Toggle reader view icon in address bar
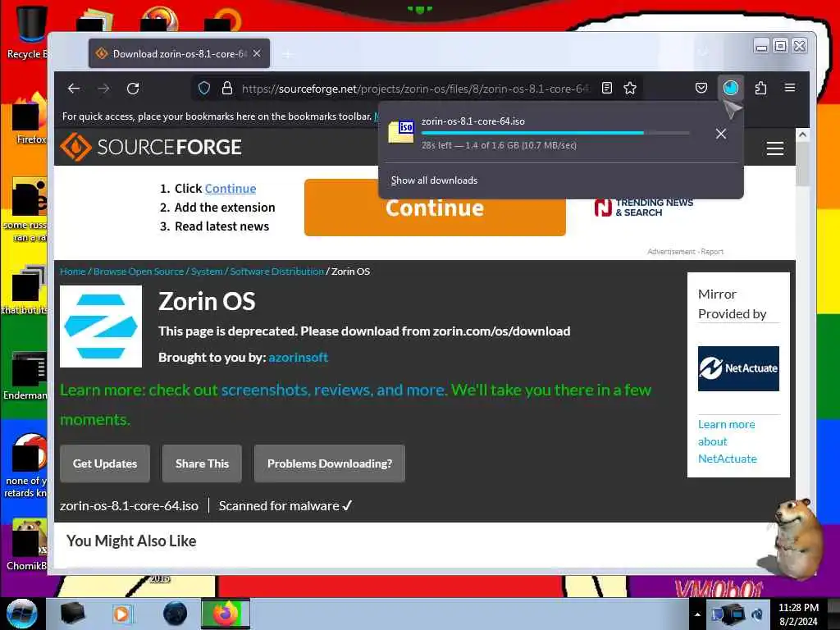 tap(606, 89)
